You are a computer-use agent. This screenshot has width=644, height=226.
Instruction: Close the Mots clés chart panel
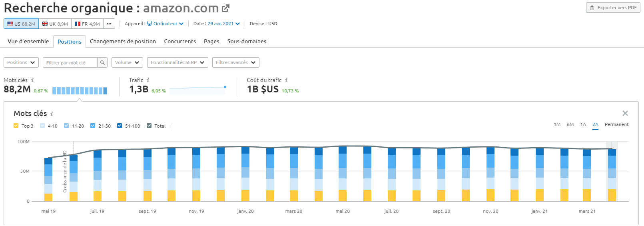click(x=625, y=113)
